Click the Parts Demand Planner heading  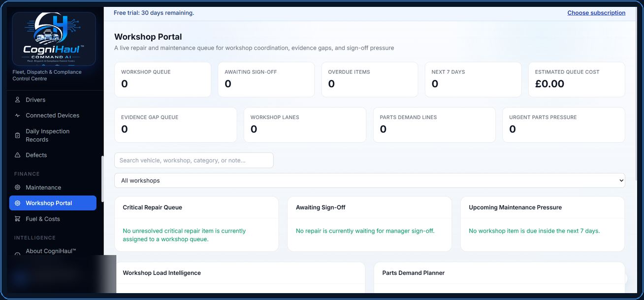click(x=413, y=273)
